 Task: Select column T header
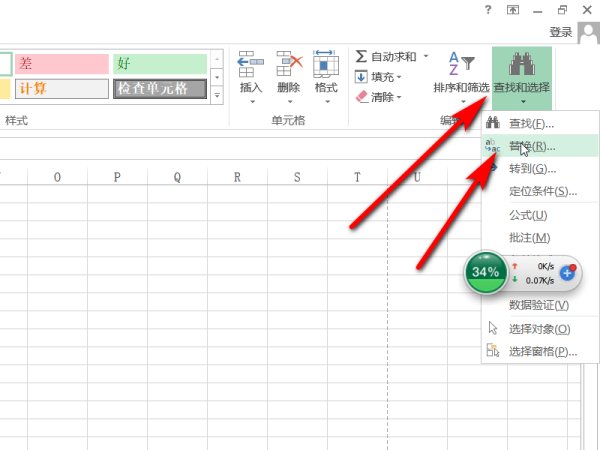point(357,177)
